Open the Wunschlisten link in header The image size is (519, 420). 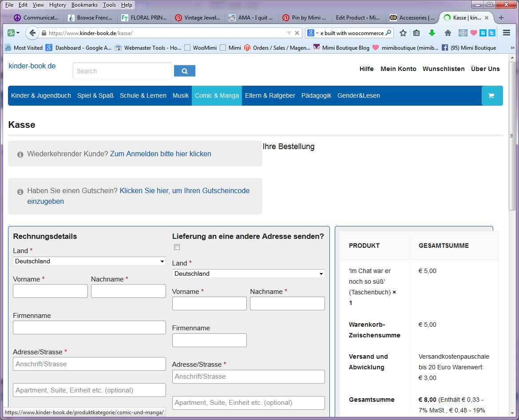(443, 69)
